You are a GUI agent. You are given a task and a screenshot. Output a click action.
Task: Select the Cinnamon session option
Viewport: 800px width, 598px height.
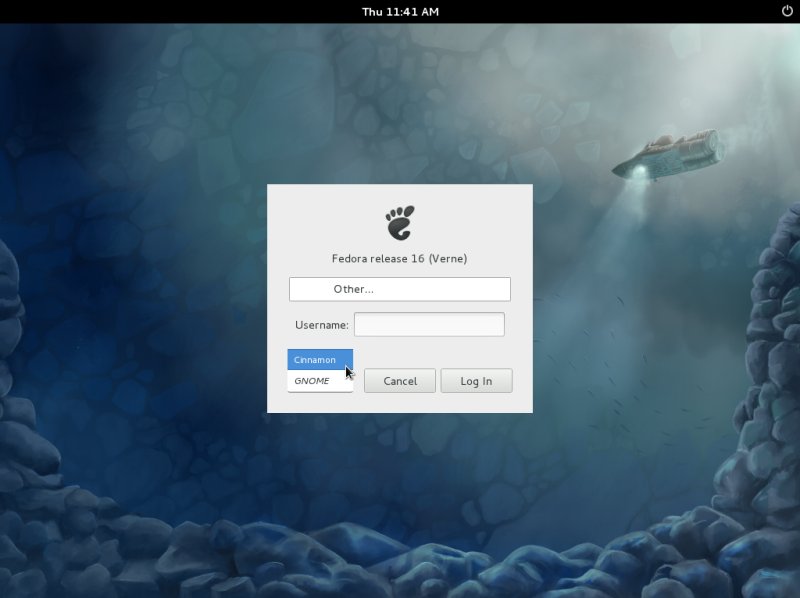[320, 360]
